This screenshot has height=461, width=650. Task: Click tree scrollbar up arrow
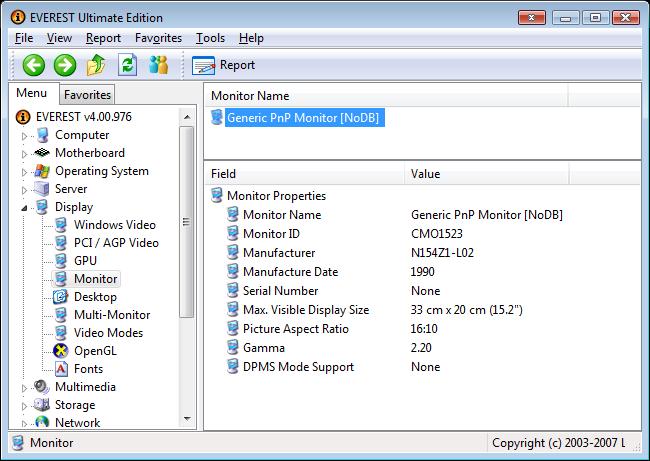point(187,117)
